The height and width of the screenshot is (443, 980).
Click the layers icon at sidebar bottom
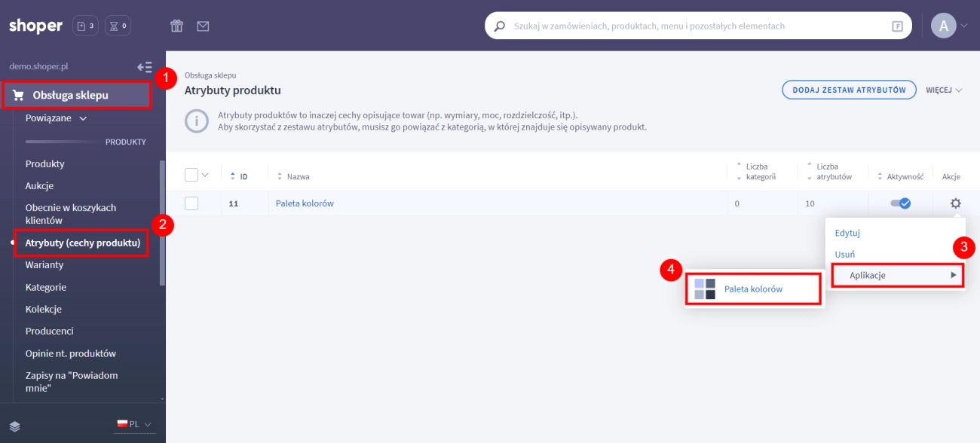(15, 426)
